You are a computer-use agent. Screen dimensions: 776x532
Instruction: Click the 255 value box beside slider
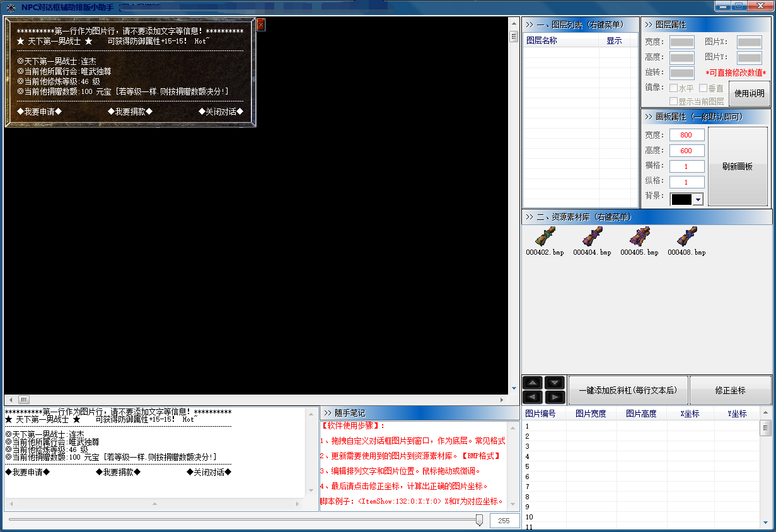(504, 521)
